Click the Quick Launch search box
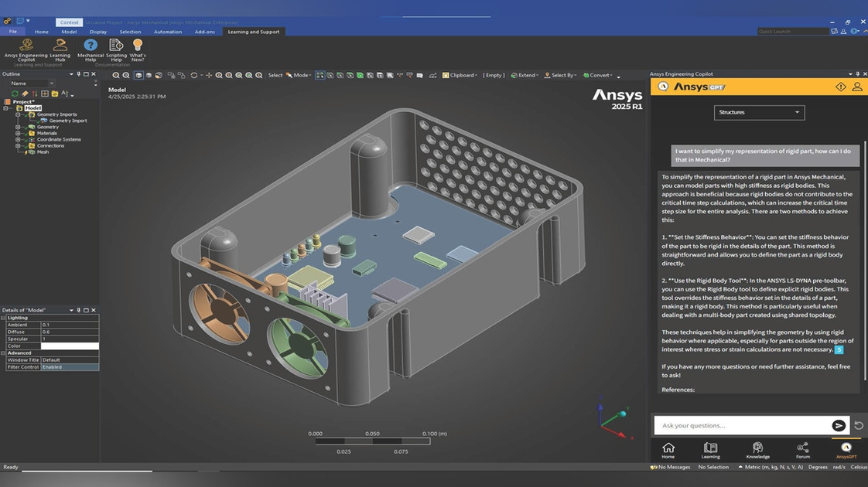The height and width of the screenshot is (487, 868). pyautogui.click(x=792, y=32)
